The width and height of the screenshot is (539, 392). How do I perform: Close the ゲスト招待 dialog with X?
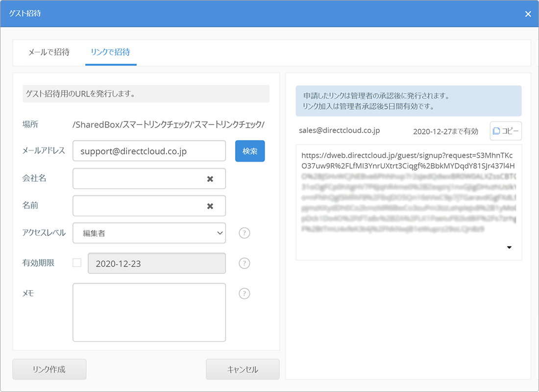pos(528,14)
